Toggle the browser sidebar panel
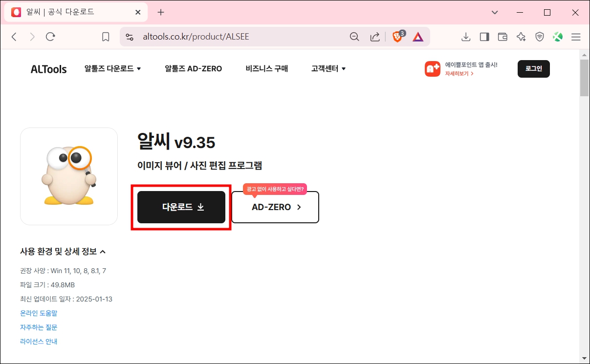The width and height of the screenshot is (590, 364). click(x=484, y=37)
